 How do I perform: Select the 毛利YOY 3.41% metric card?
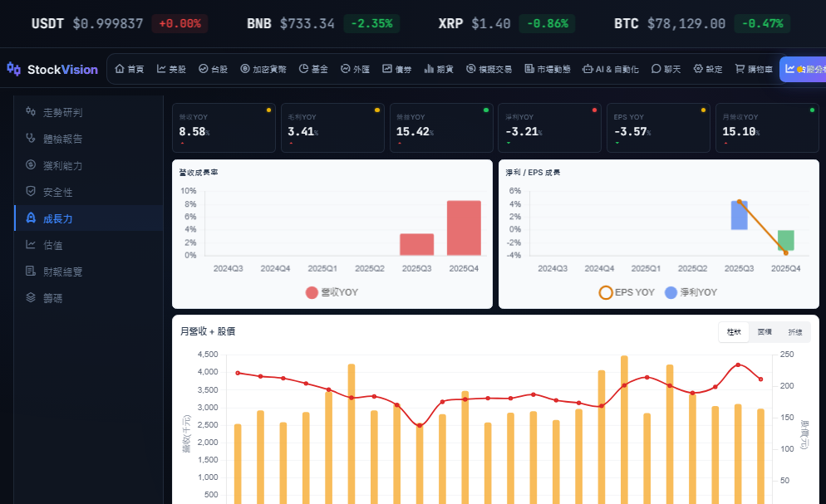[332, 128]
